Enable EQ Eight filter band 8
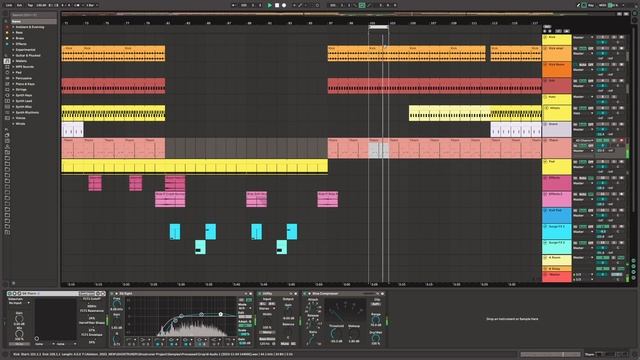The width and height of the screenshot is (640, 360). 229,344
